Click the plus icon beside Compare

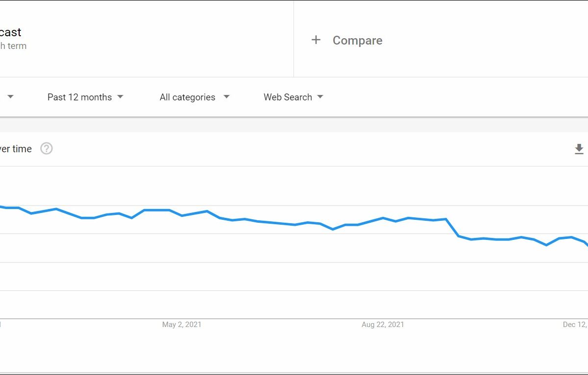tap(316, 40)
